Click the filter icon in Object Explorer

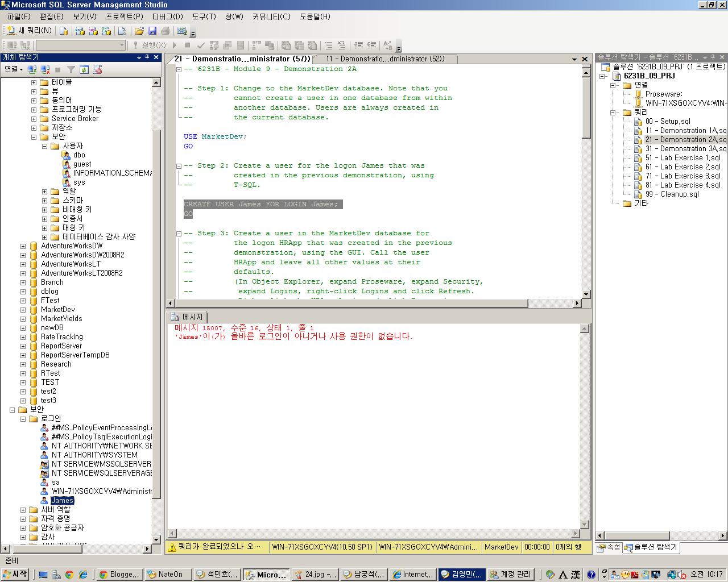pyautogui.click(x=71, y=69)
